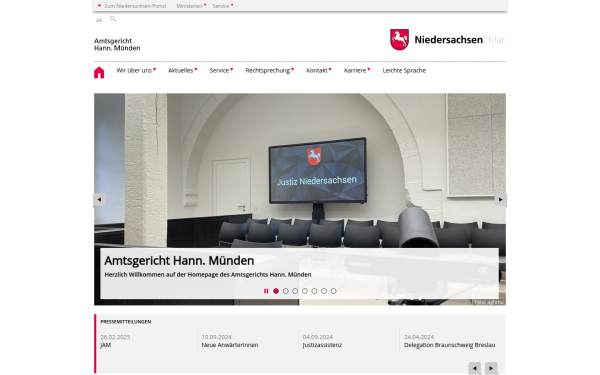Next press releases arrow button
The height and width of the screenshot is (375, 600).
click(x=491, y=368)
